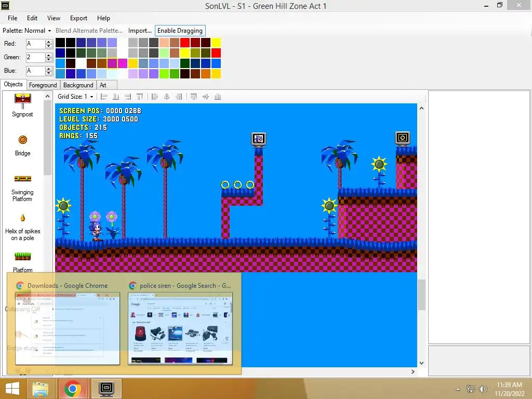532x399 pixels.
Task: Pick the peach swatch in top palette row
Action: [x=164, y=43]
